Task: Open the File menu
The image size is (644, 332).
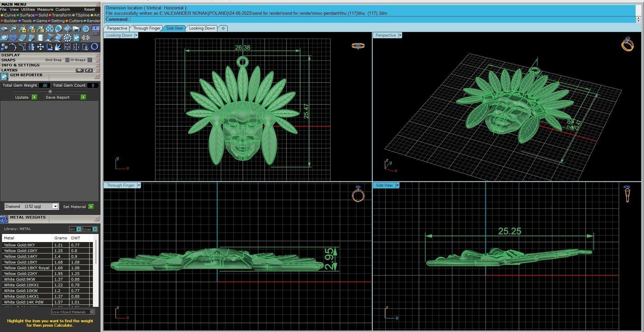Action: coord(3,9)
